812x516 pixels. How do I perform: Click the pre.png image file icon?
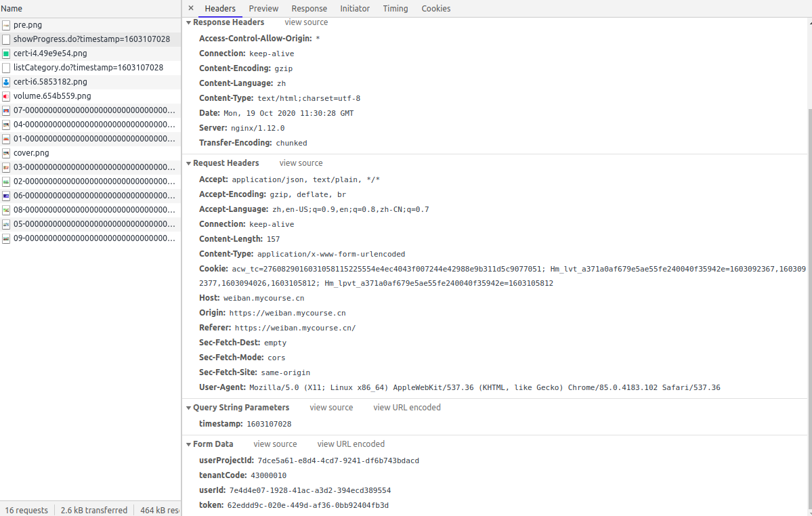click(x=6, y=24)
